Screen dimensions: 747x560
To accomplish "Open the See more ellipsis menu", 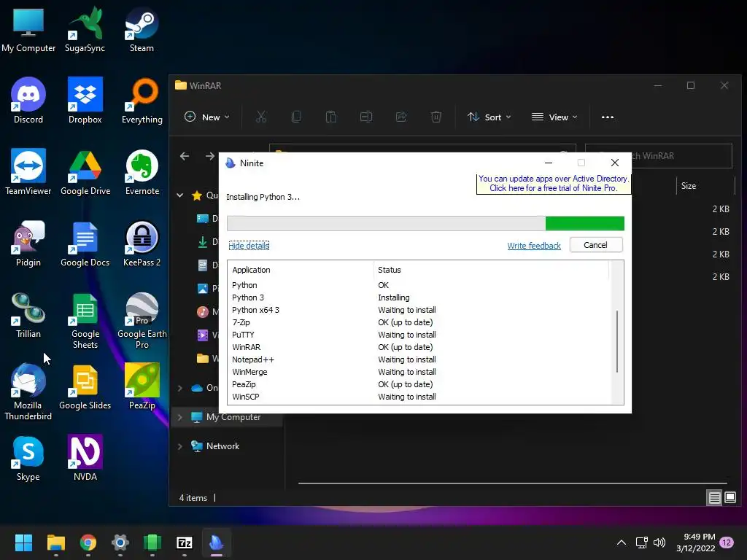I will [608, 117].
